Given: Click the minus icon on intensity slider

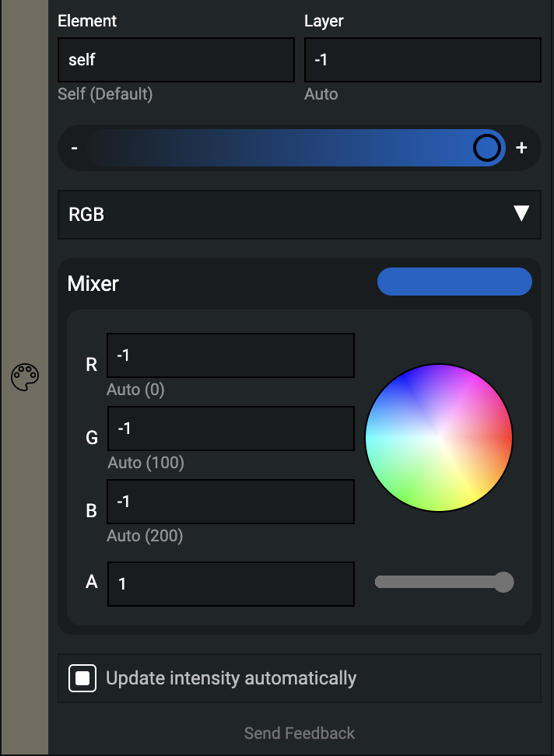Looking at the screenshot, I should coord(74,148).
